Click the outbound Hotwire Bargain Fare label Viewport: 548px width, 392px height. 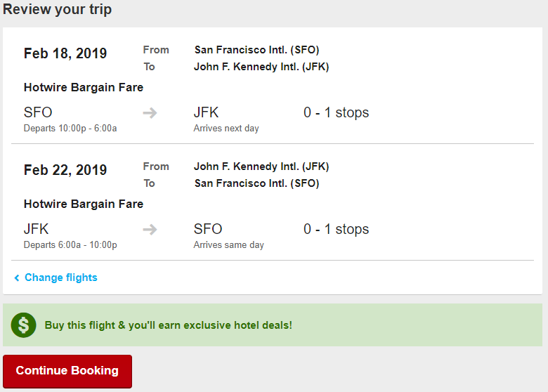pyautogui.click(x=84, y=87)
